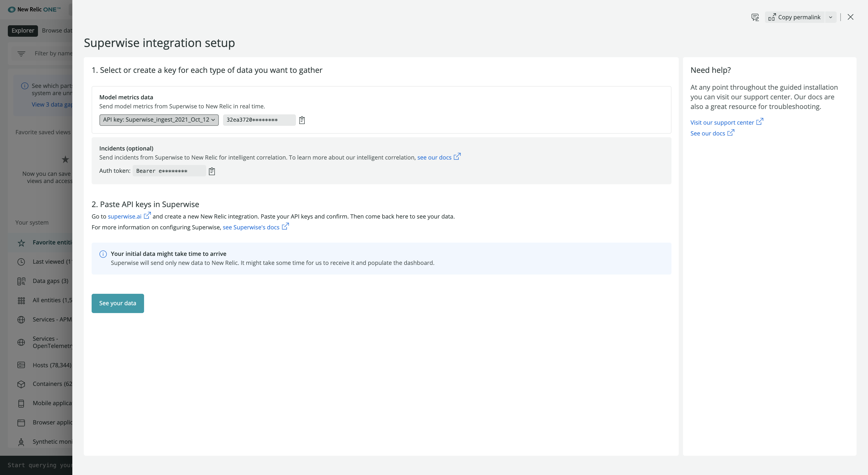
Task: Click the Favorite entities star icon
Action: [x=21, y=243]
